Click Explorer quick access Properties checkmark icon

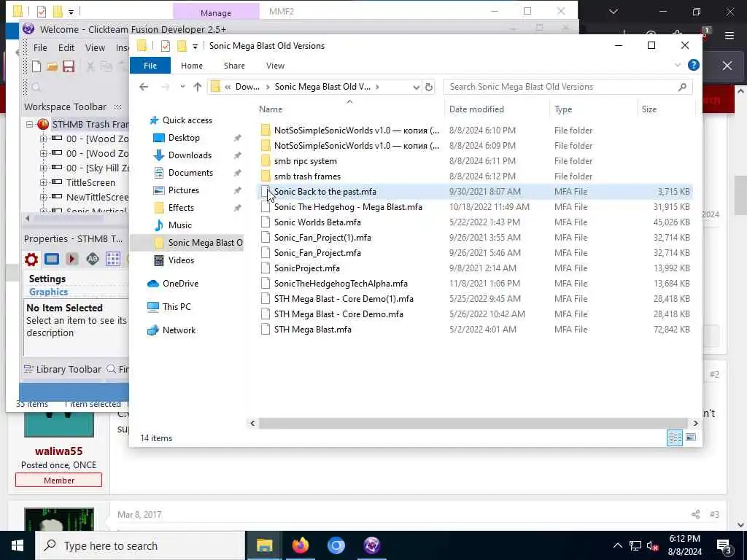pos(166,46)
